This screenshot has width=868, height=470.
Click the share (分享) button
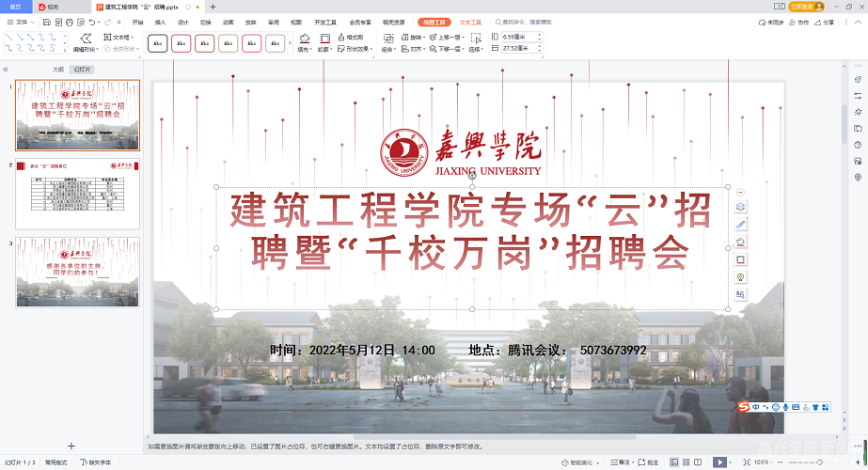pyautogui.click(x=831, y=21)
